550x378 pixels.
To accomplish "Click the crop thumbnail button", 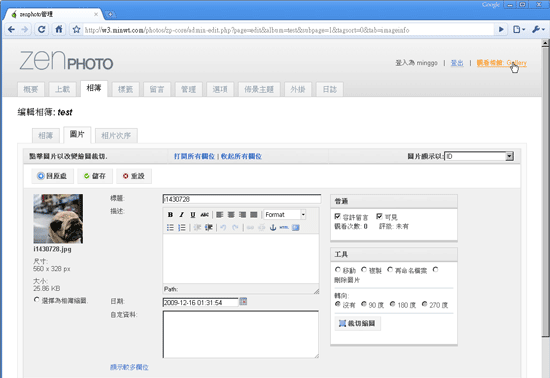I will pyautogui.click(x=357, y=323).
